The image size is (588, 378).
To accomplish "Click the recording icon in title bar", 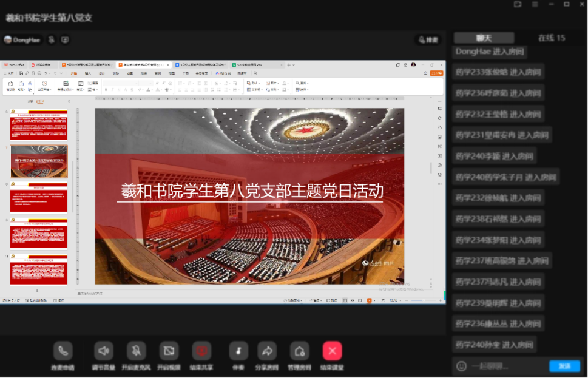I will pos(518,4).
